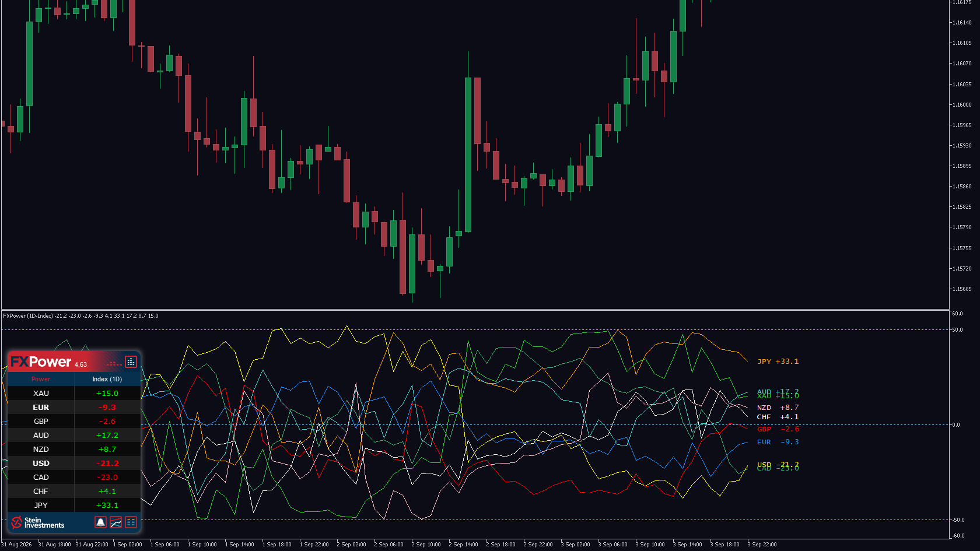Click the GBP -2.6 chart line label
The image size is (980, 551).
point(778,429)
